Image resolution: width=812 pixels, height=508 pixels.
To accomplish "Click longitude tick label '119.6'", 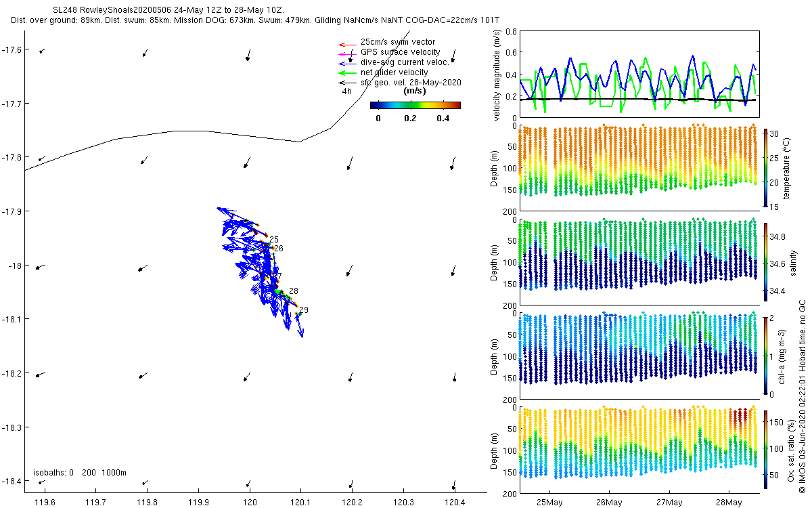I will tap(44, 502).
